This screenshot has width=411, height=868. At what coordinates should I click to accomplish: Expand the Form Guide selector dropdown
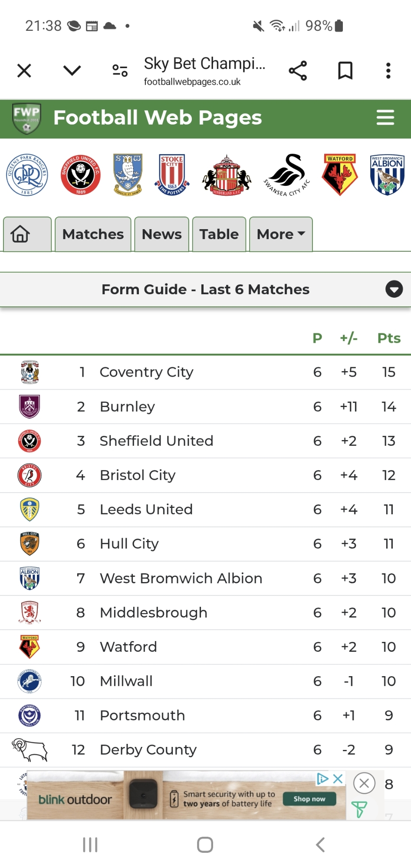tap(394, 289)
